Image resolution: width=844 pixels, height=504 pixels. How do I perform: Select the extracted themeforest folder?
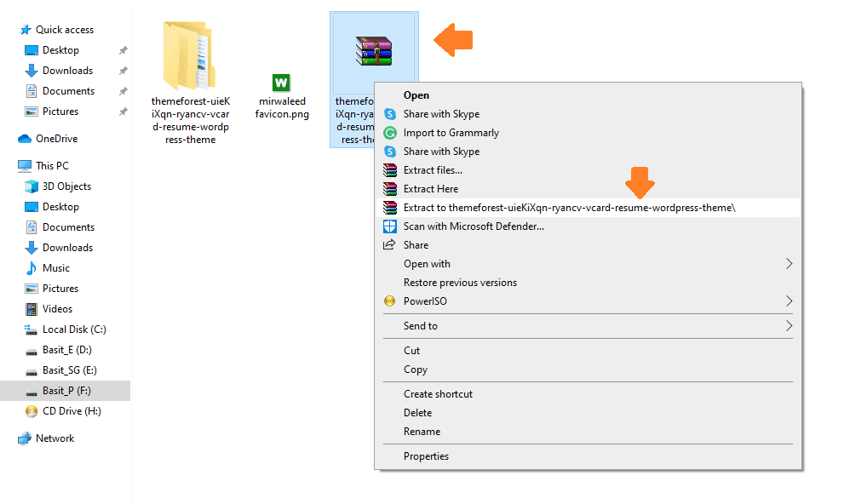pos(190,83)
